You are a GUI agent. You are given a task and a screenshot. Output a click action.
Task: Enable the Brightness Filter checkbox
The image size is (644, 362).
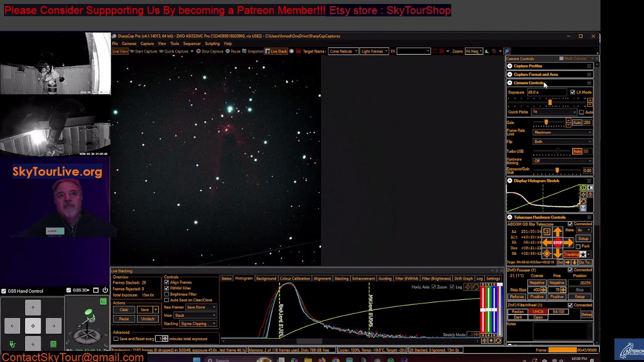click(167, 294)
